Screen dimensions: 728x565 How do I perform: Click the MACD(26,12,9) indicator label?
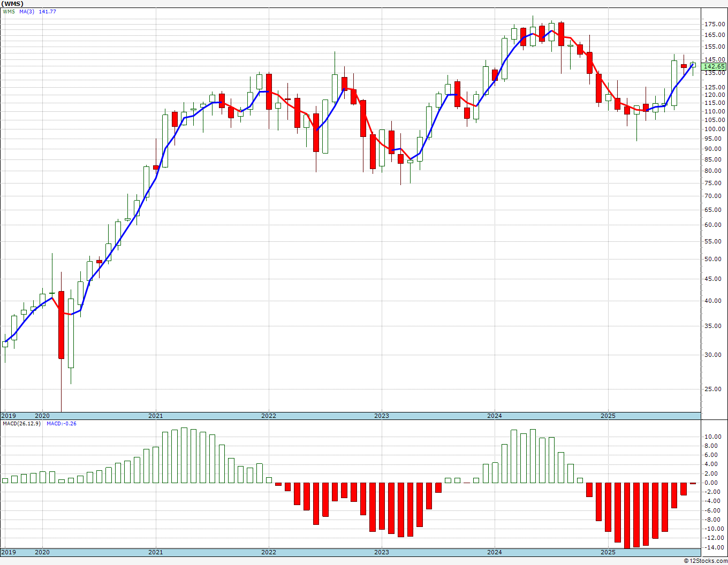21,423
